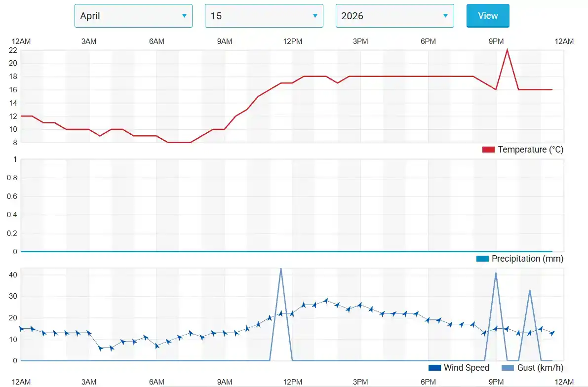Toggle the Gust (km/h) legend label
588x387 pixels.
coord(540,368)
